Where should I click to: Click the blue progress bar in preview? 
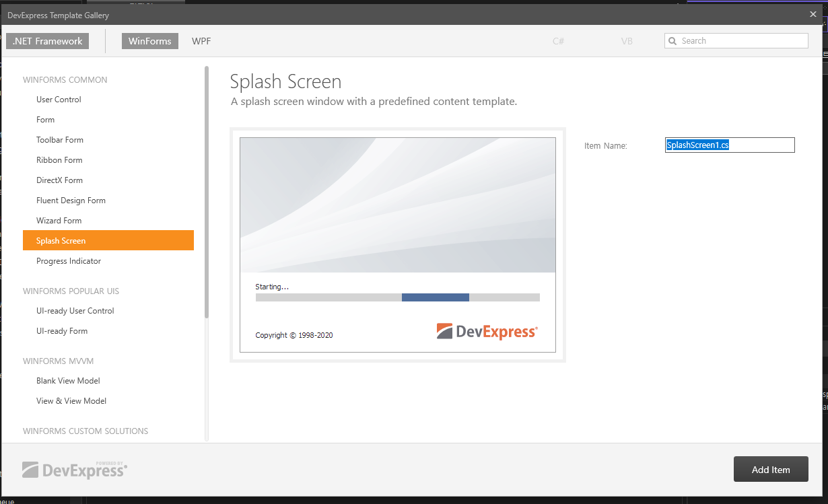436,297
